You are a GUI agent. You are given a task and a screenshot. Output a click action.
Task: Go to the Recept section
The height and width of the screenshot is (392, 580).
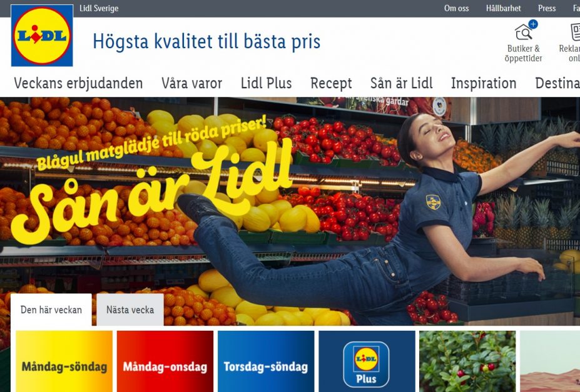click(331, 83)
